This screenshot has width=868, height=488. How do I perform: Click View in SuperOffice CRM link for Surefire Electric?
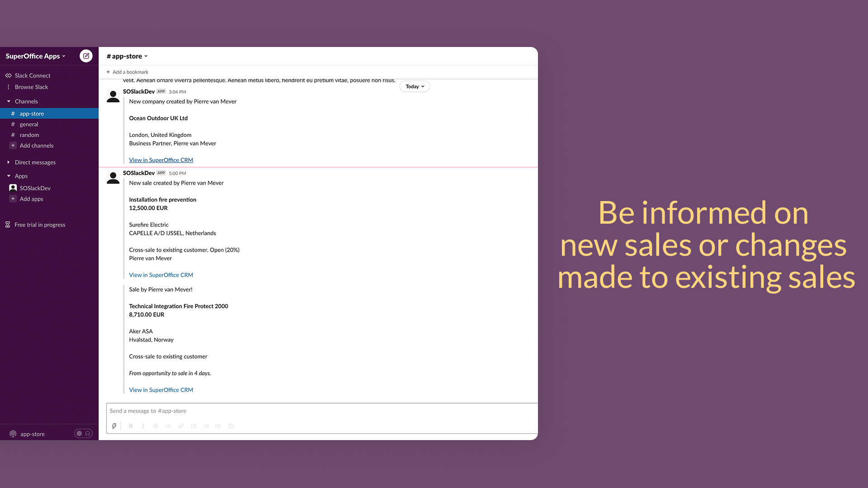tap(161, 275)
